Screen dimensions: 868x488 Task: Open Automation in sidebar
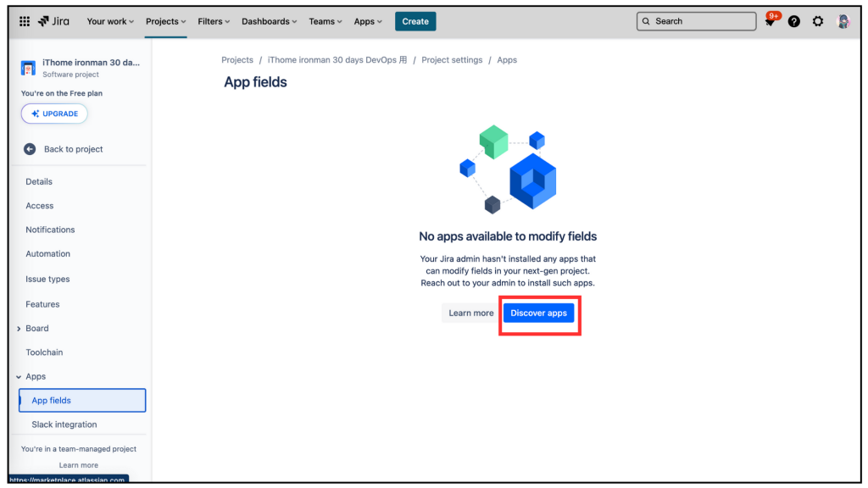(47, 254)
